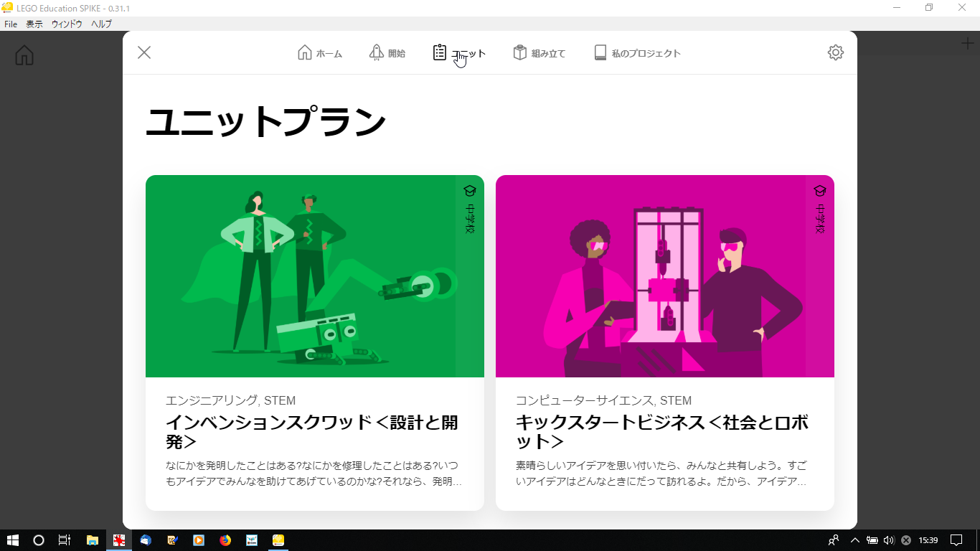The height and width of the screenshot is (551, 980).
Task: Show hidden system tray icons
Action: 854,540
